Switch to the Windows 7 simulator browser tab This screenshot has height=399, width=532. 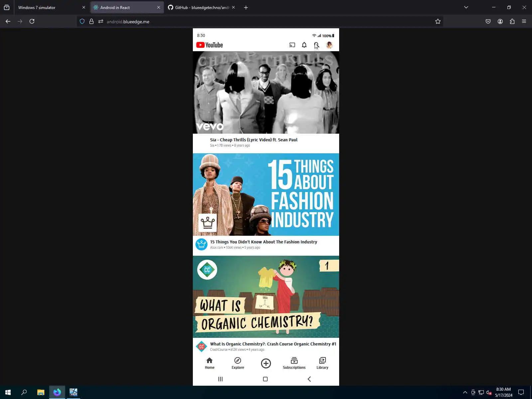52,7
